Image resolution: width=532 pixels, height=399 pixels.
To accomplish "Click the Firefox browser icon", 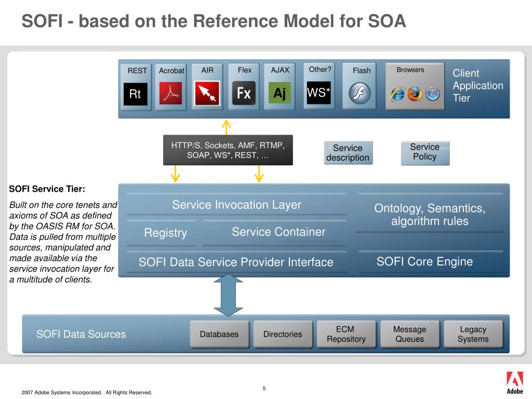I will 414,94.
